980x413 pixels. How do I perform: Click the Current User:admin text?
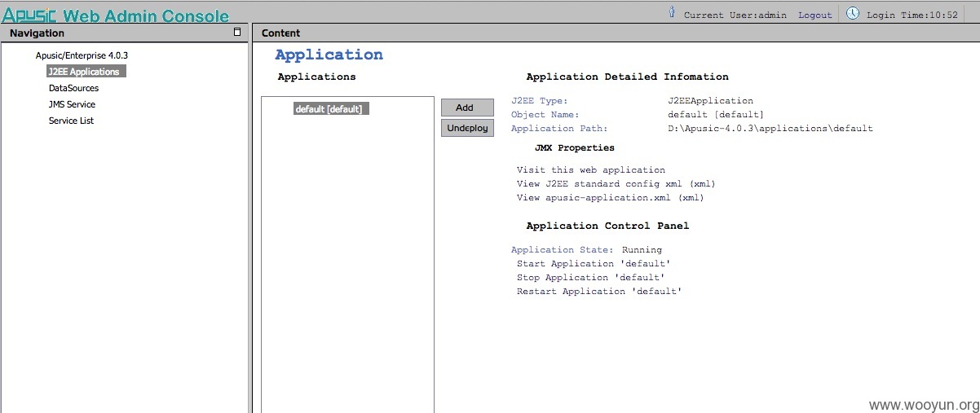[x=735, y=15]
